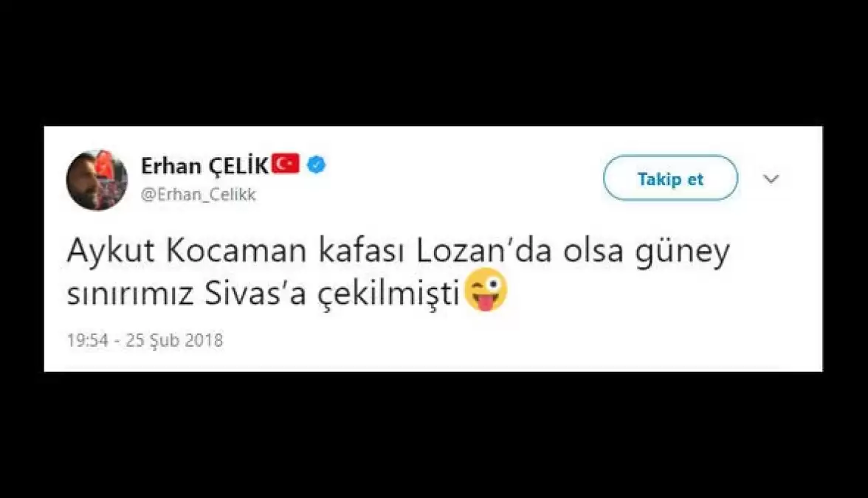Click the word sınırımız in the tweet
868x498 pixels.
pyautogui.click(x=130, y=294)
